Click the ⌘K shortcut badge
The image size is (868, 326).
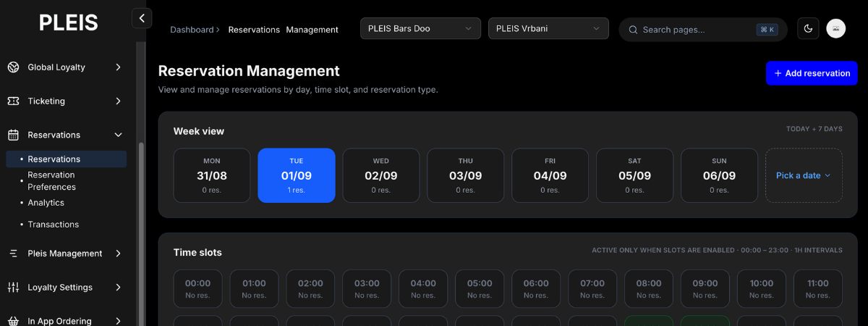[x=767, y=30]
